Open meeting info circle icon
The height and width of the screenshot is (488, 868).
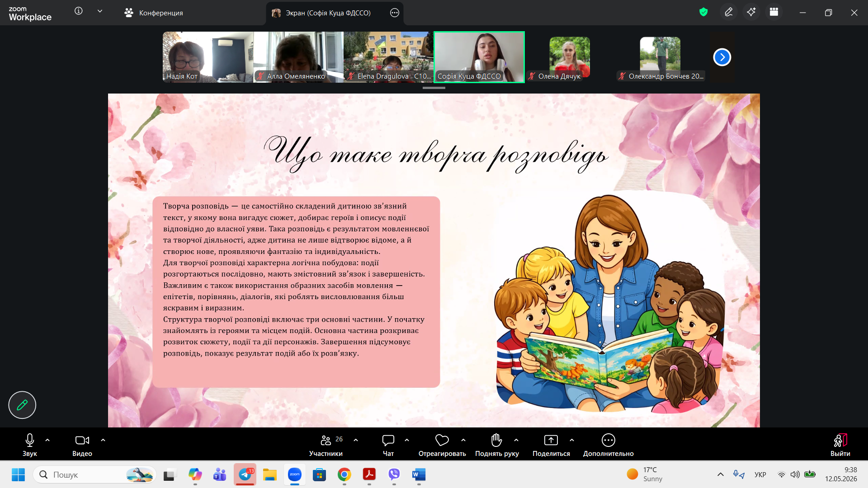[x=79, y=11]
